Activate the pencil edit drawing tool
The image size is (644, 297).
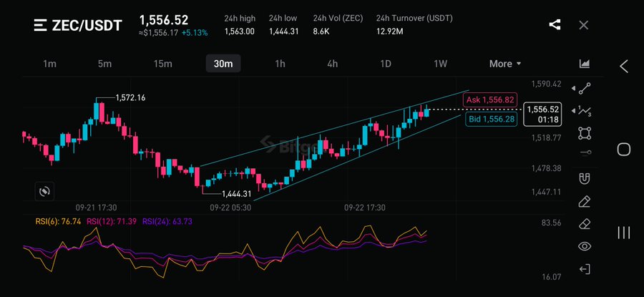coord(585,202)
